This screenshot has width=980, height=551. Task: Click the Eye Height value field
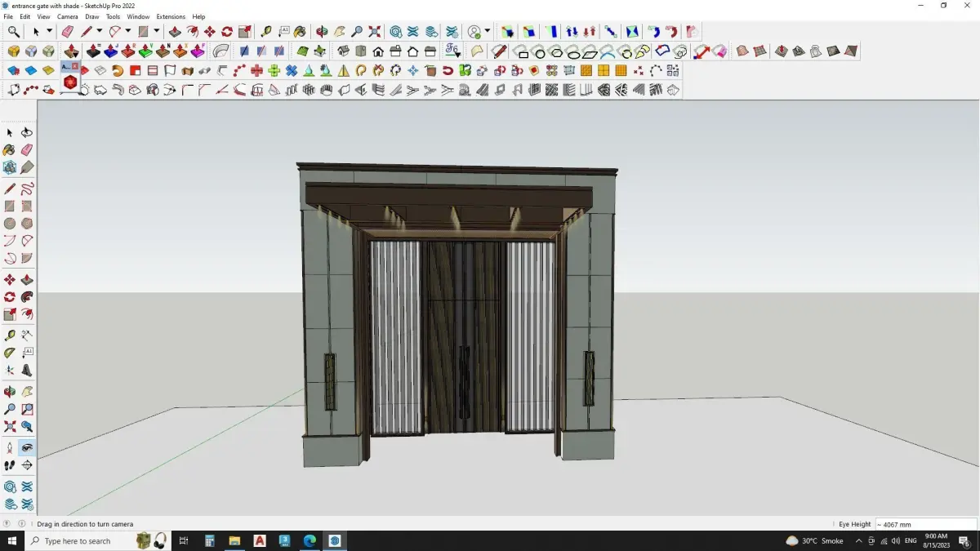[x=924, y=524]
